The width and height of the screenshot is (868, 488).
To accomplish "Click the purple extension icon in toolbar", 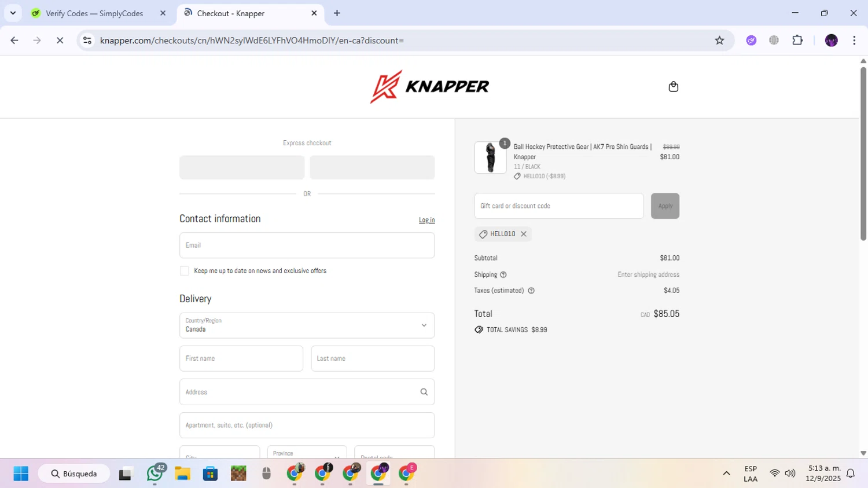I will [751, 41].
